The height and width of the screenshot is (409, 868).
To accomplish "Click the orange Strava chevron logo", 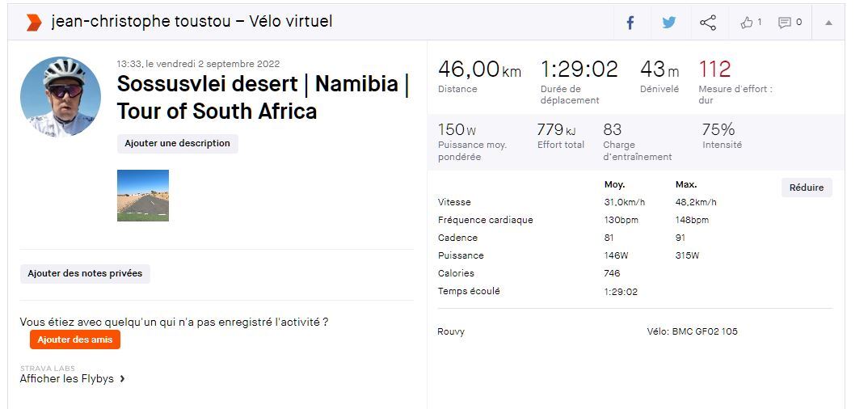I will coord(33,22).
